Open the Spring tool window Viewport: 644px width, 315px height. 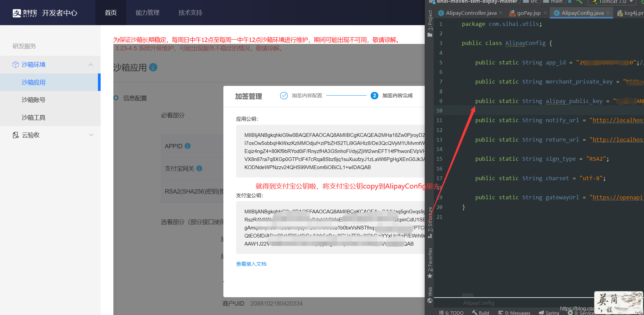(549, 313)
